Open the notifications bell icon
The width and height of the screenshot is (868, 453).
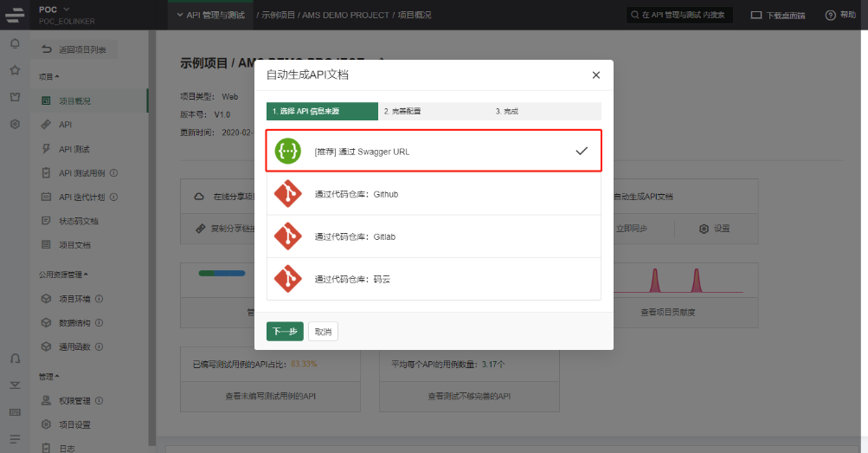(x=15, y=44)
